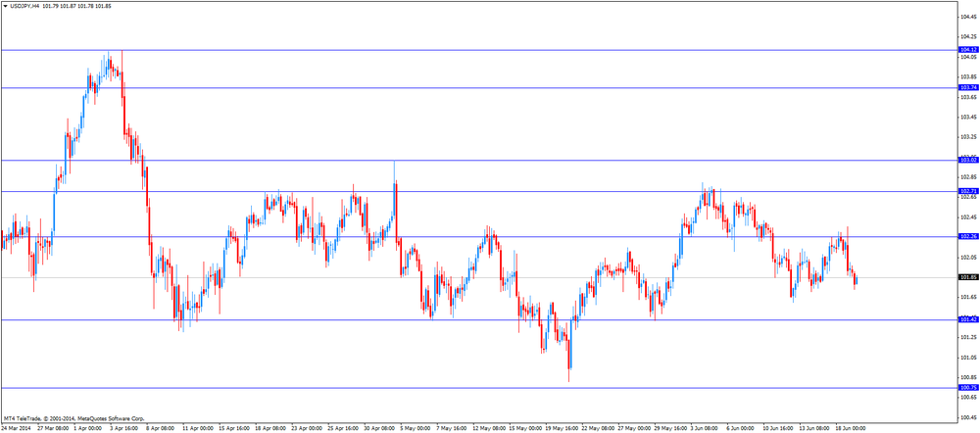Click the 104.45 value on price scale
This screenshot has height=433, width=980.
[x=969, y=17]
